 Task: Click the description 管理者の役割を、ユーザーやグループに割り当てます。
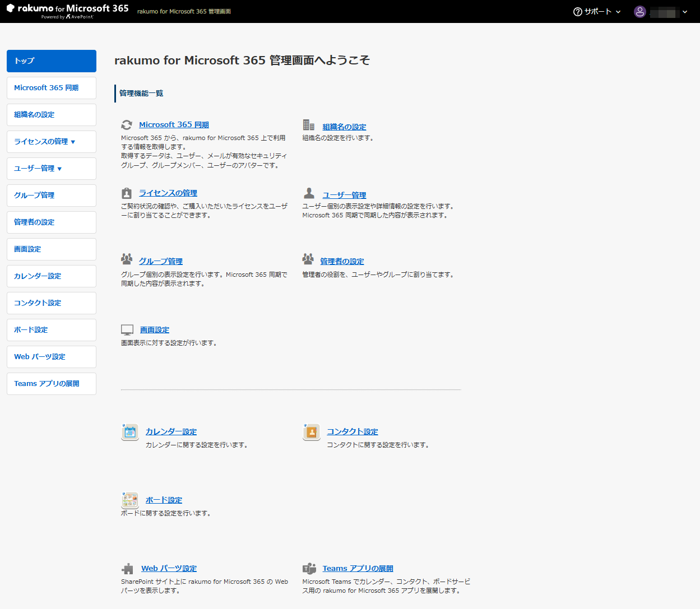pyautogui.click(x=378, y=275)
